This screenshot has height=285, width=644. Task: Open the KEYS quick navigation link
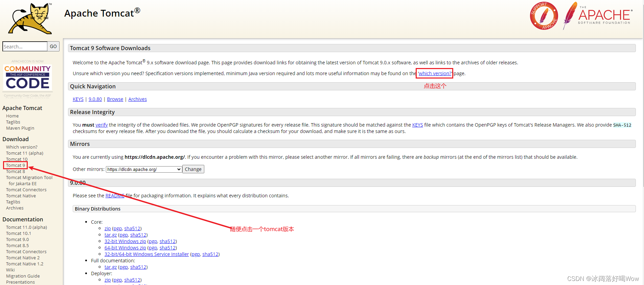tap(78, 99)
